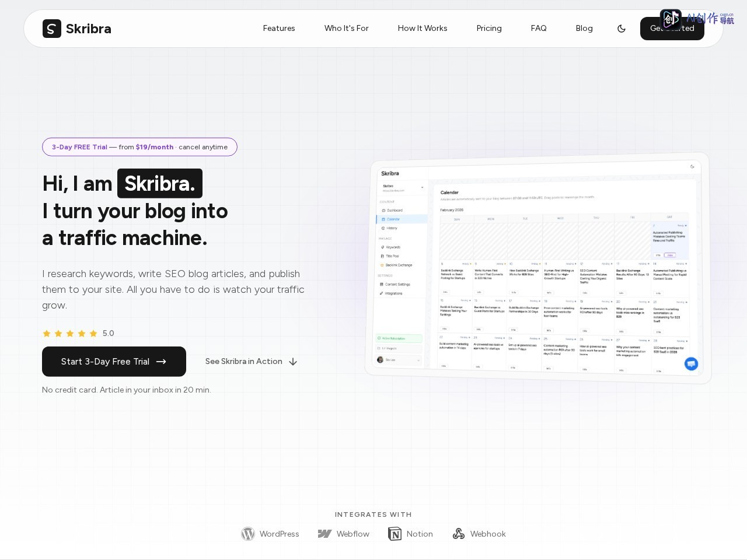
Task: Go to the Who It's For section
Action: tap(347, 28)
